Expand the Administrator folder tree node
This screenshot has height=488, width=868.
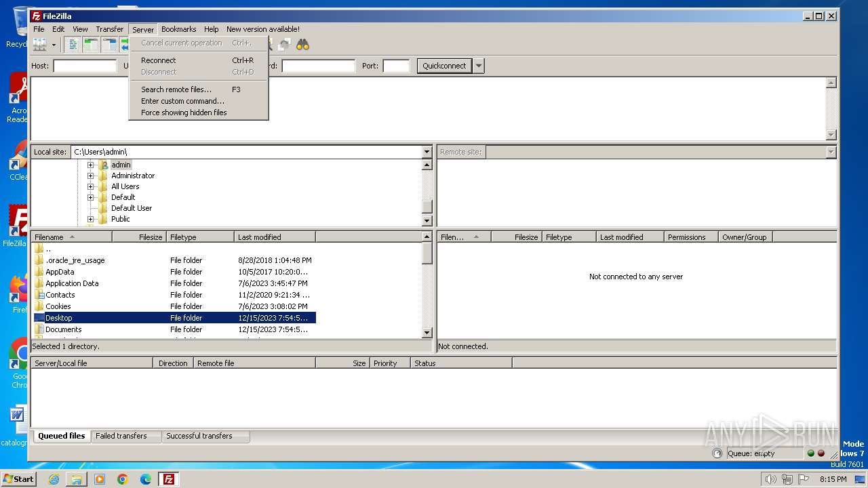pyautogui.click(x=90, y=176)
